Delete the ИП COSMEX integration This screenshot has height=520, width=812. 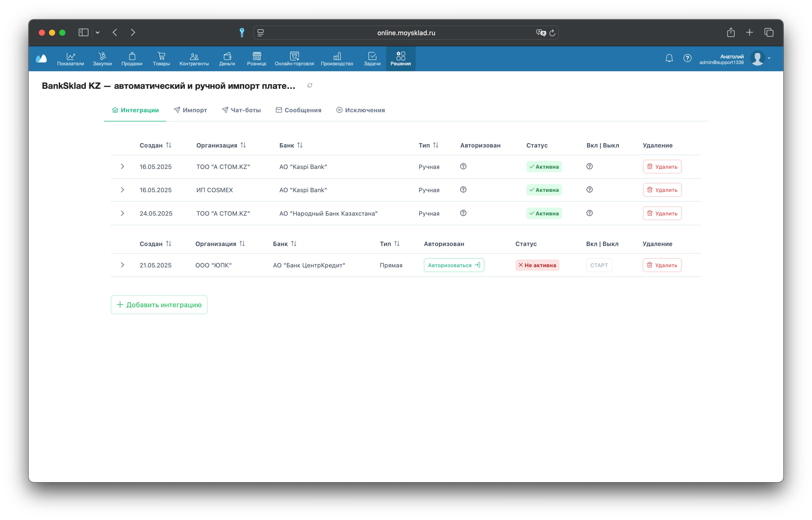pyautogui.click(x=662, y=190)
